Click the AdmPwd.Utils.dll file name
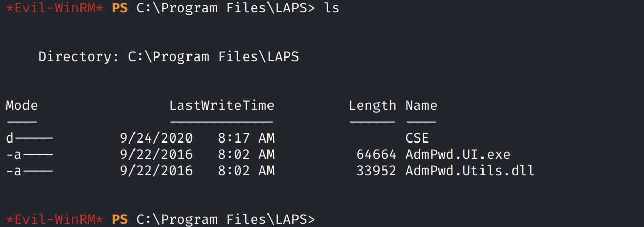Image resolution: width=644 pixels, height=227 pixels. (x=470, y=171)
